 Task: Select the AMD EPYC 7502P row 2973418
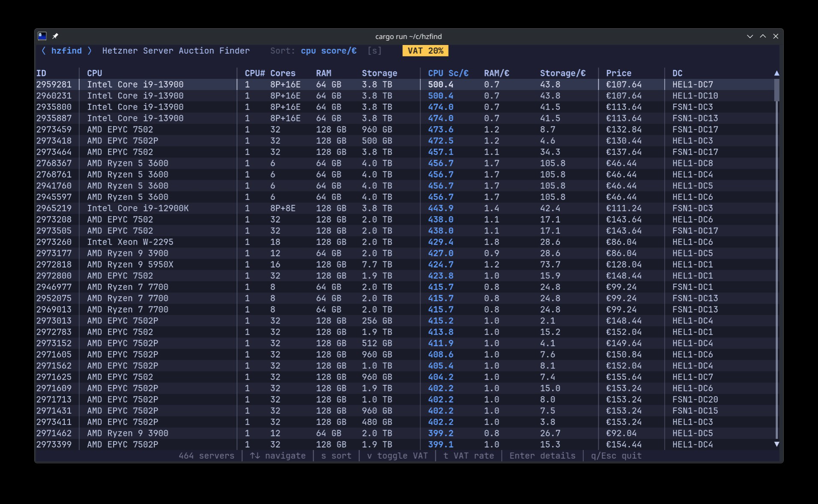pos(405,141)
